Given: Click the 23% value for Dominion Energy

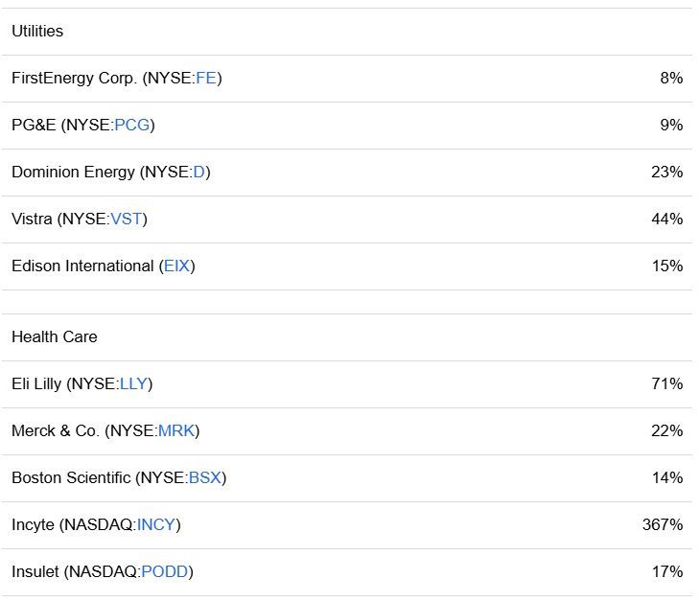Looking at the screenshot, I should pos(666,173).
